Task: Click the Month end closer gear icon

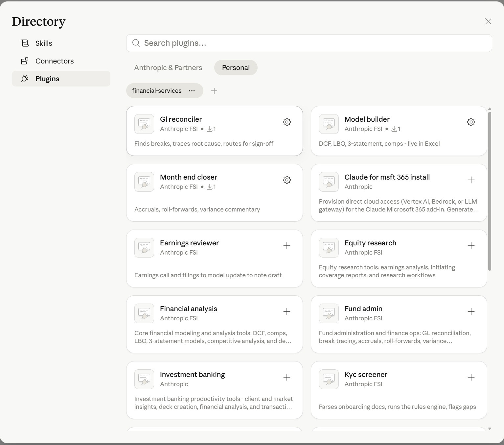Action: (x=286, y=180)
